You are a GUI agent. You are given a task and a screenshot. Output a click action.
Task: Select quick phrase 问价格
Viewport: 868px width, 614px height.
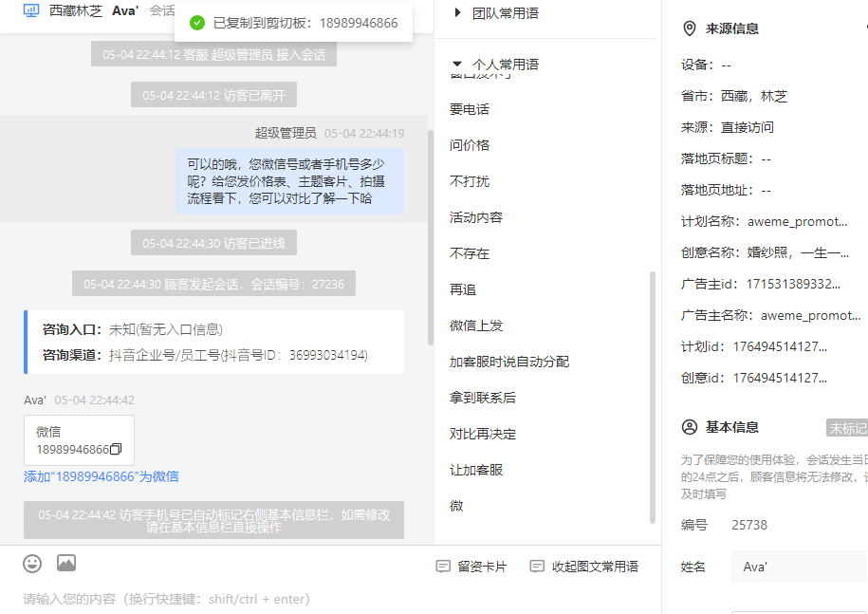point(470,145)
